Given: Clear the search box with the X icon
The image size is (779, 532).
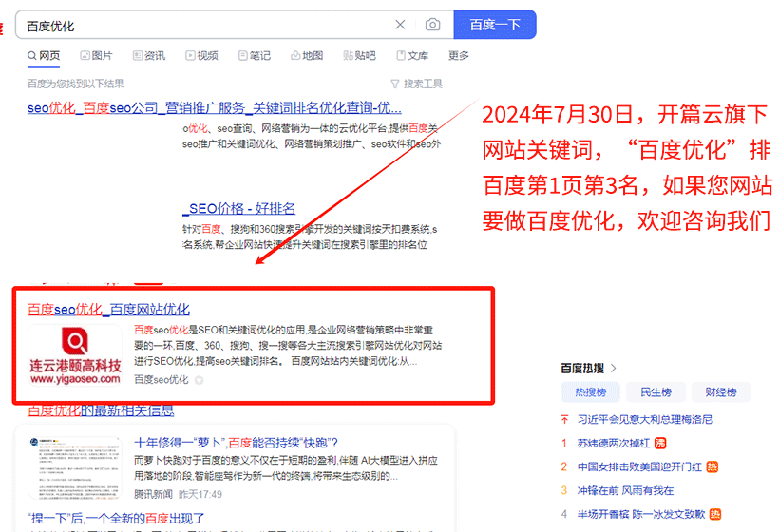Looking at the screenshot, I should click(400, 25).
